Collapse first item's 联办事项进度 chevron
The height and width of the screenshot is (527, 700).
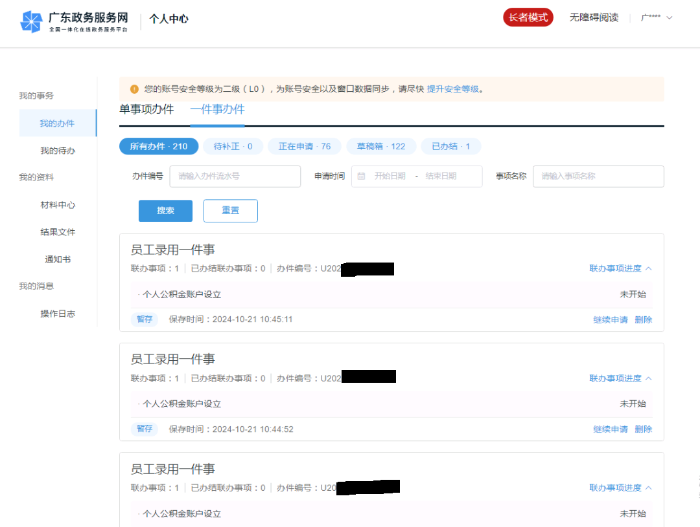tap(649, 268)
